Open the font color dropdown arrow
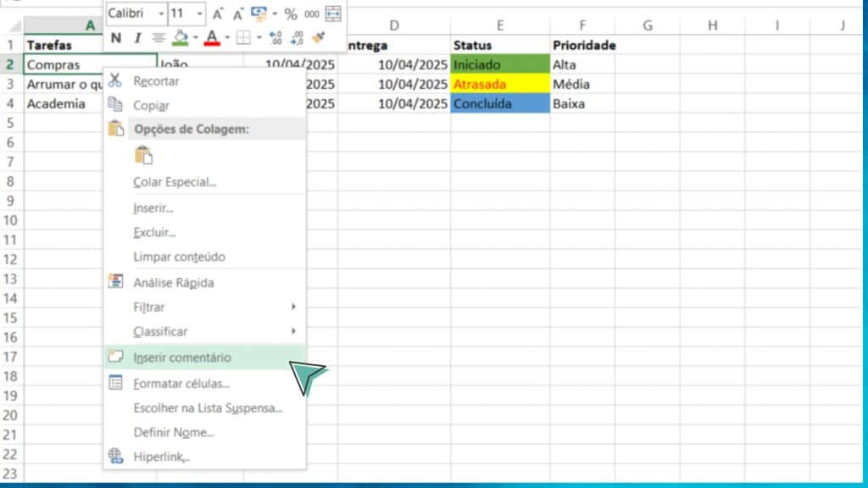 [x=227, y=37]
